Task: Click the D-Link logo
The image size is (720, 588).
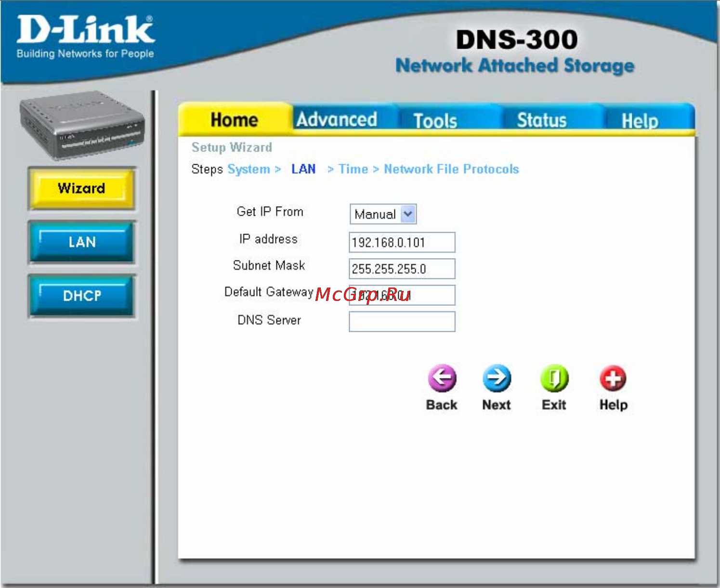Action: 86,37
